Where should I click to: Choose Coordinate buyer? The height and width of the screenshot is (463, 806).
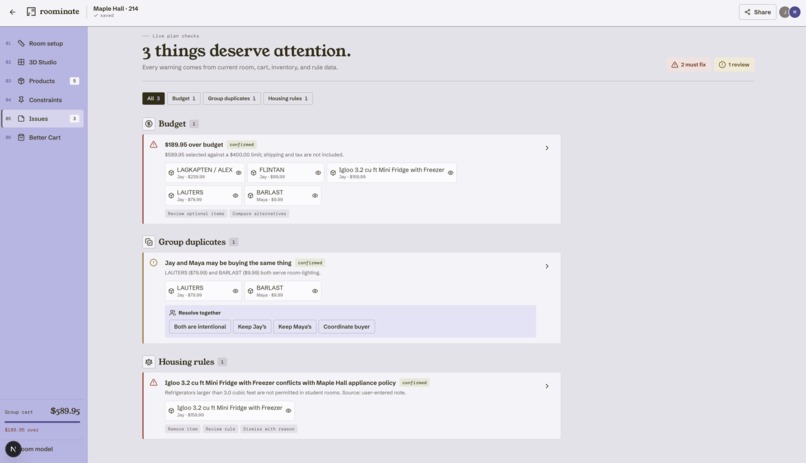346,327
